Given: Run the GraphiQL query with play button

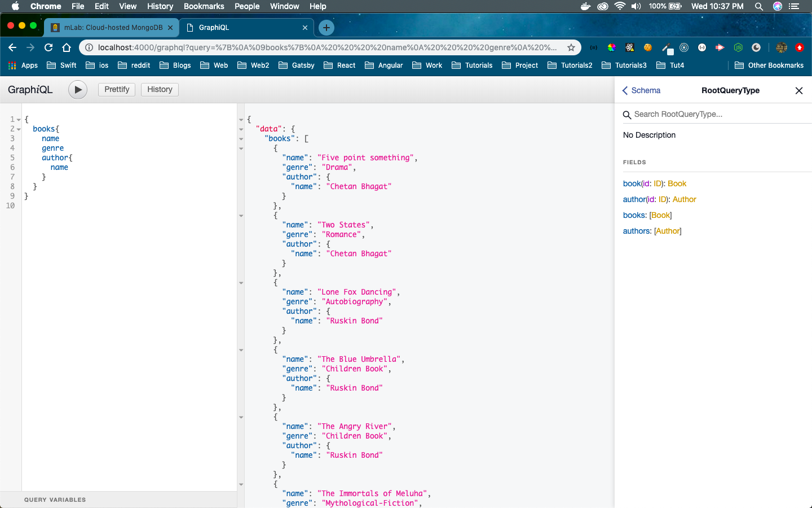Looking at the screenshot, I should [78, 90].
